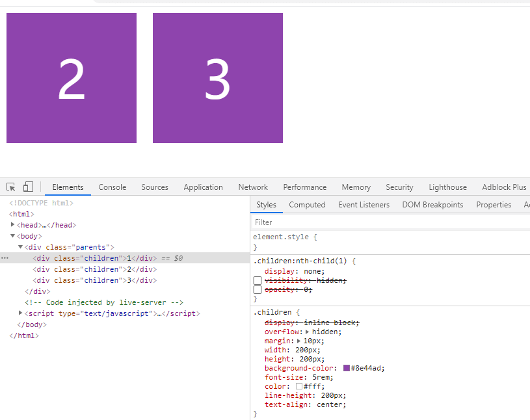Collapse the div class parents node
Viewport: 530px width, 420px height.
(x=20, y=247)
